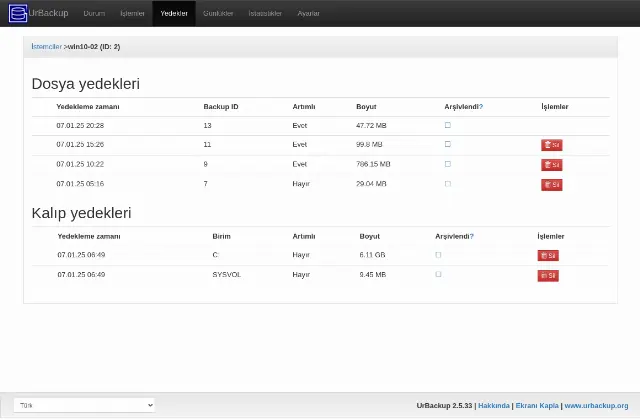Click the help question mark beside file Arşivlendi
The height and width of the screenshot is (420, 640).
(x=481, y=107)
